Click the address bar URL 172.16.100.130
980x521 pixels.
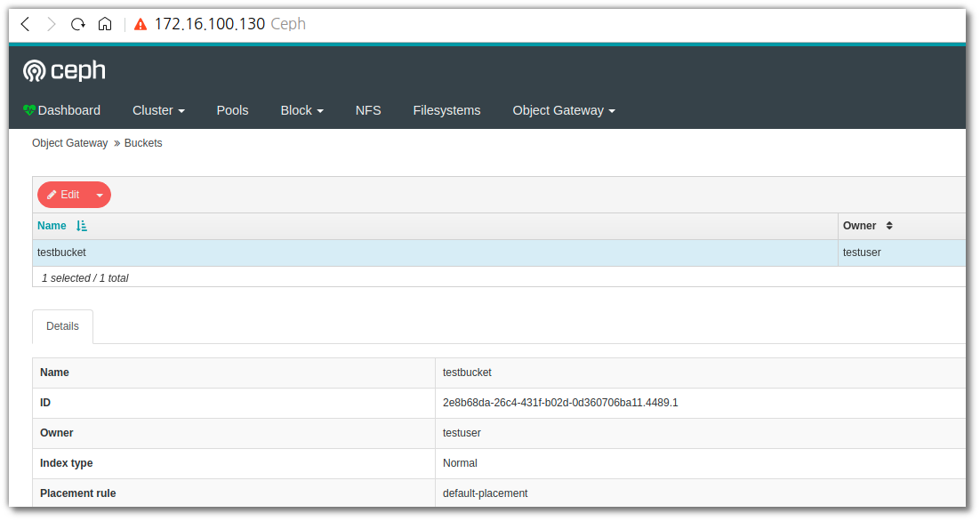tap(209, 24)
